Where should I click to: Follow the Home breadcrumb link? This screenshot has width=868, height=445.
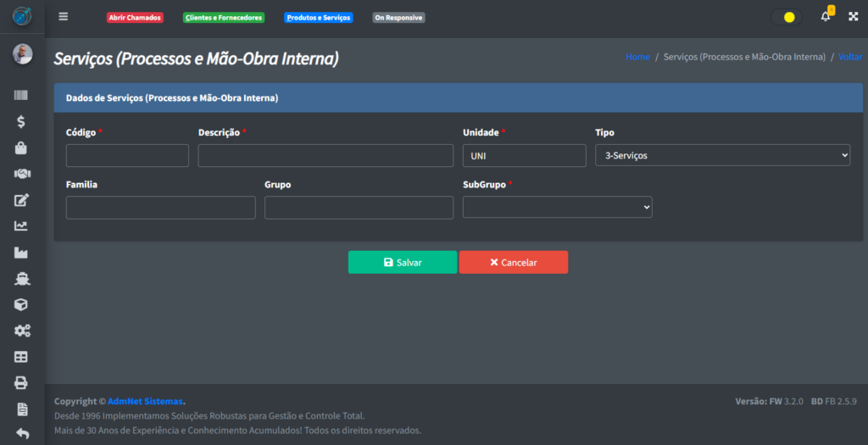(637, 57)
